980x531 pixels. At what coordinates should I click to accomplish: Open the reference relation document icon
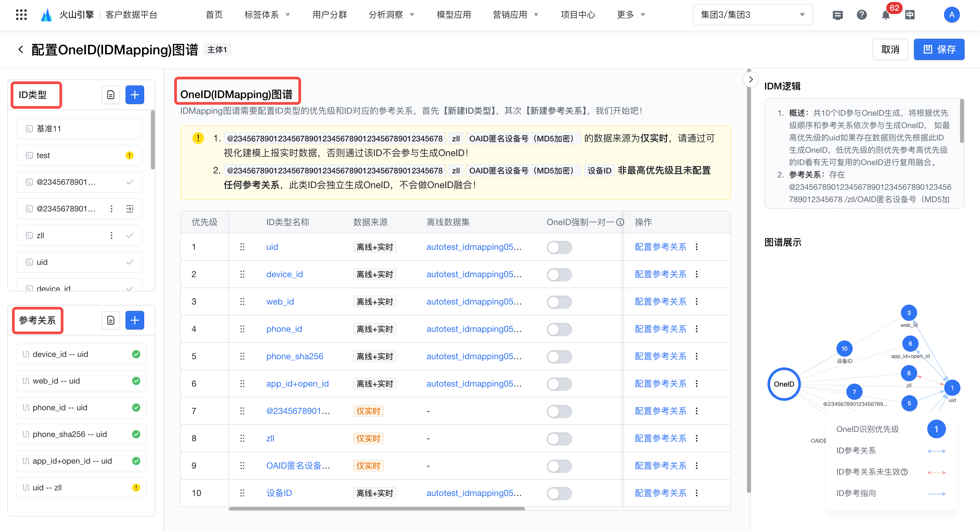tap(111, 320)
